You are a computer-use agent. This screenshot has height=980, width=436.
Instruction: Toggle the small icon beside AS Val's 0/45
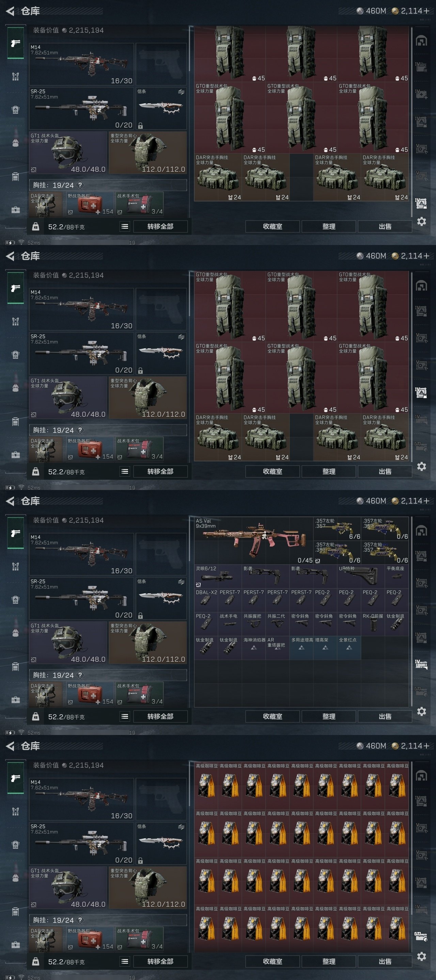coord(317,560)
